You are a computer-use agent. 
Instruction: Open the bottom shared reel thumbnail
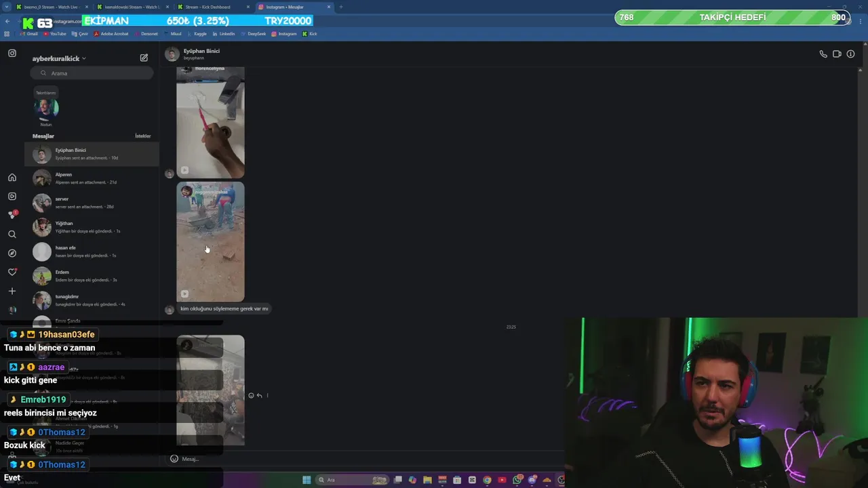(210, 390)
